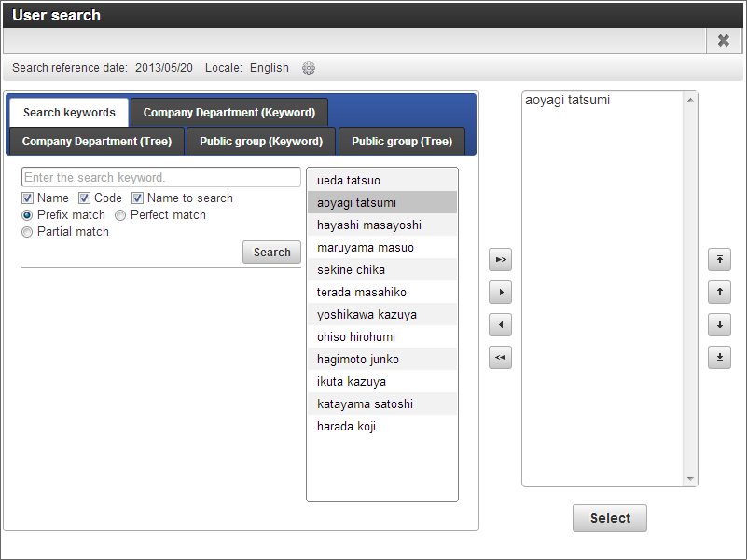
Task: Close the User search dialog
Action: pyautogui.click(x=723, y=41)
